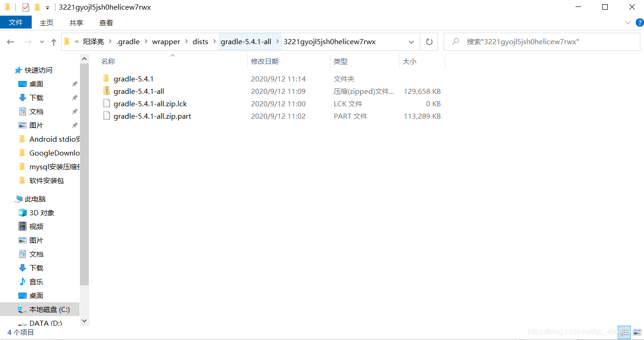Click the back navigation arrow

click(x=10, y=41)
